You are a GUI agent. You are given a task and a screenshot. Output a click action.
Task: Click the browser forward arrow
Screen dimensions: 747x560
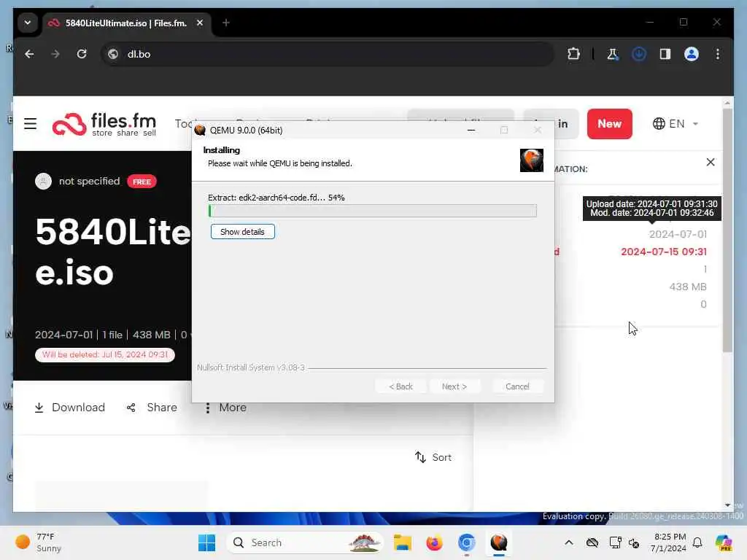coord(55,54)
